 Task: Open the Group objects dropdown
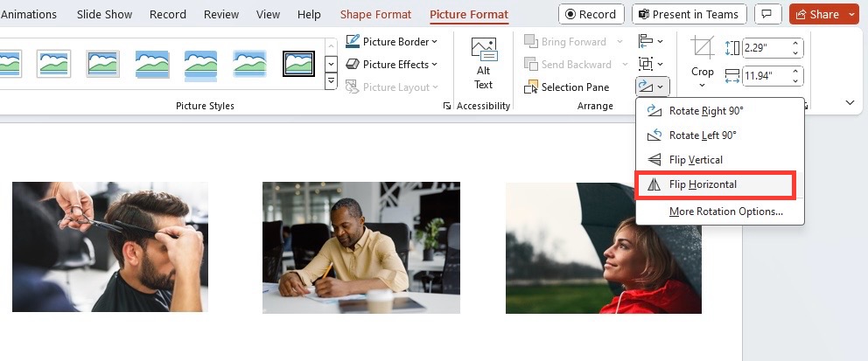650,64
